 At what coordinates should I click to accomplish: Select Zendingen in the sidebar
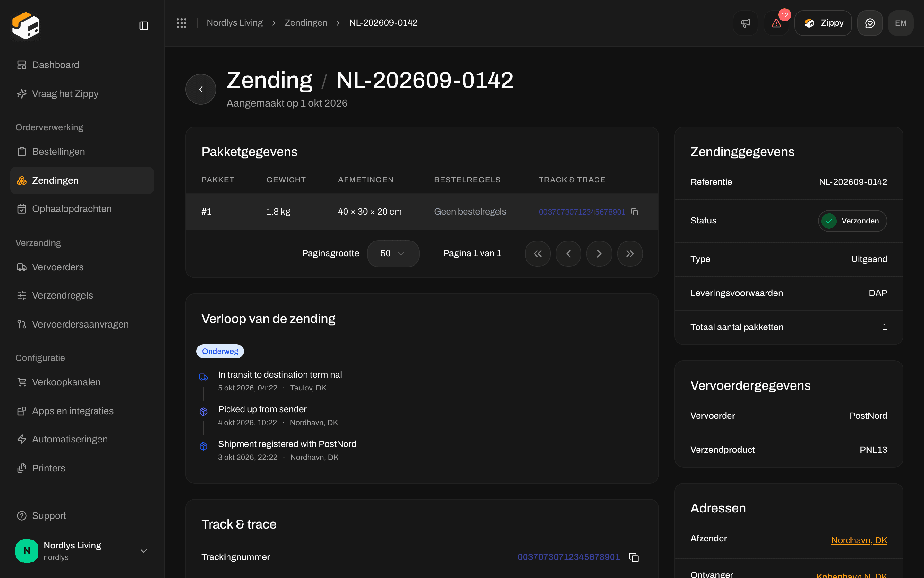pyautogui.click(x=82, y=180)
